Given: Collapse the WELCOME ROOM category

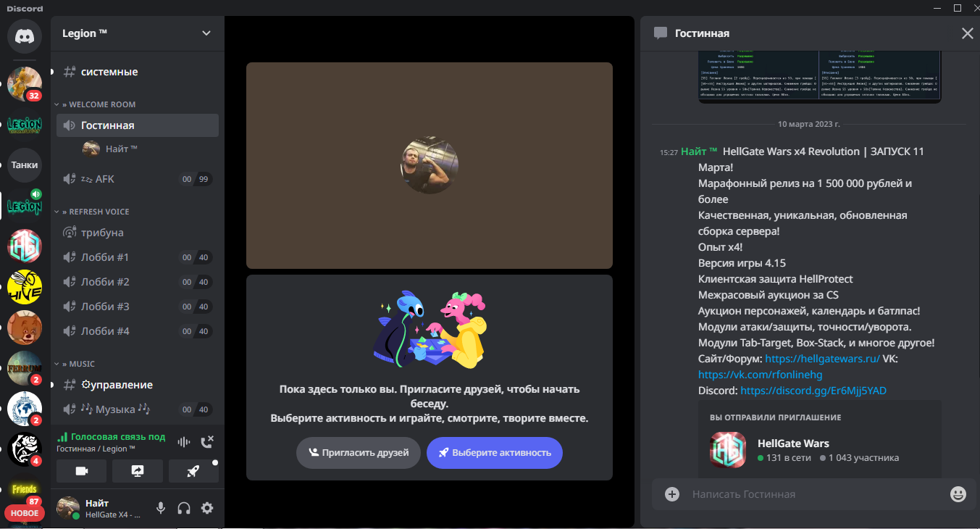Looking at the screenshot, I should [99, 104].
